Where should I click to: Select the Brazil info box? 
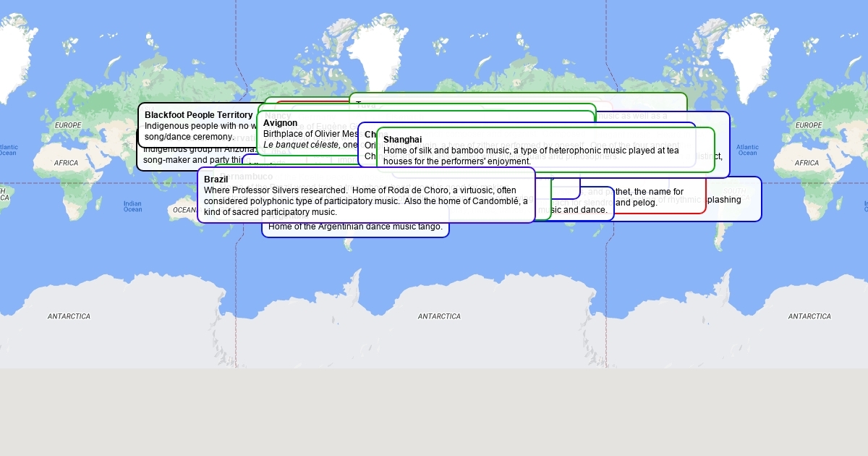coord(366,195)
